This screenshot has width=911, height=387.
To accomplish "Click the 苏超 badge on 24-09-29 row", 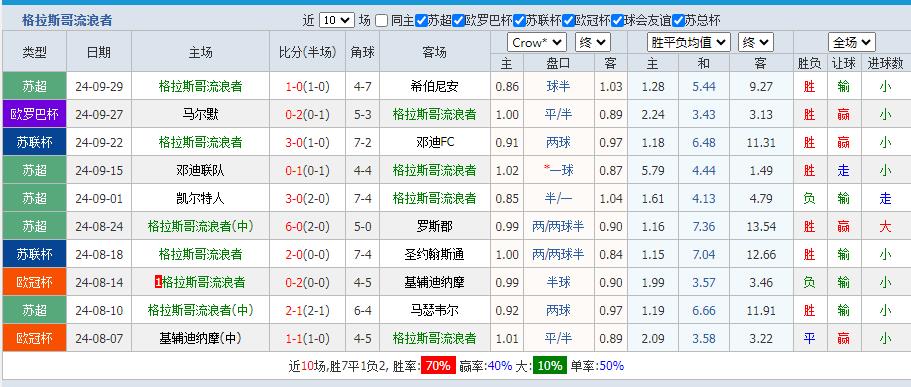I will pos(34,87).
